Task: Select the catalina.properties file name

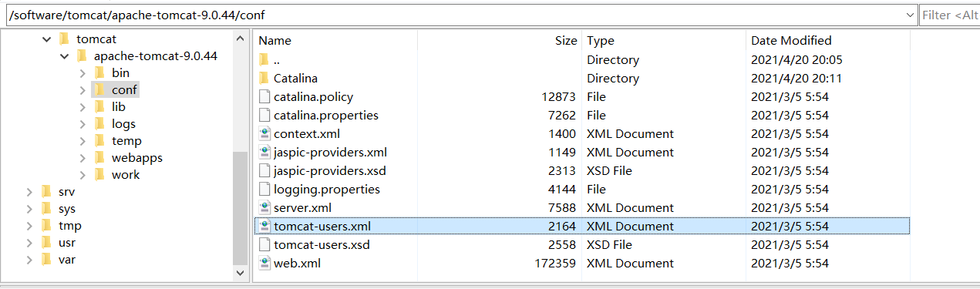Action: (326, 116)
